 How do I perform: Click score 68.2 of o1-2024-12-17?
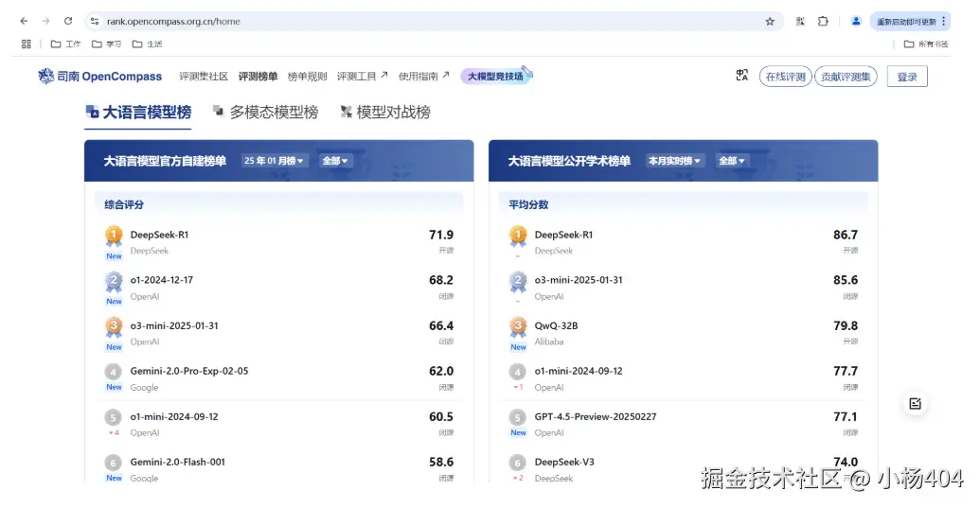point(440,280)
